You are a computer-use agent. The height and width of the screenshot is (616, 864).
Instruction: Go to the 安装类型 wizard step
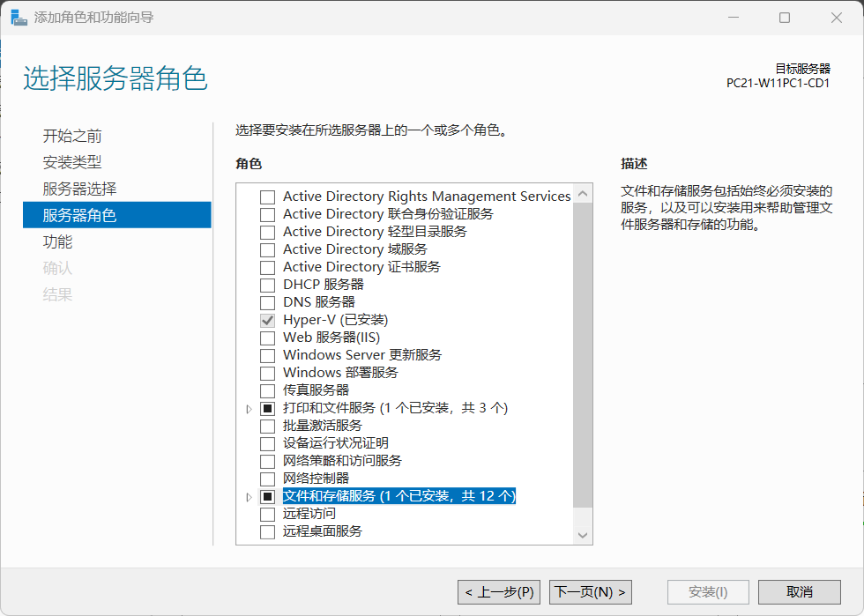[x=72, y=162]
